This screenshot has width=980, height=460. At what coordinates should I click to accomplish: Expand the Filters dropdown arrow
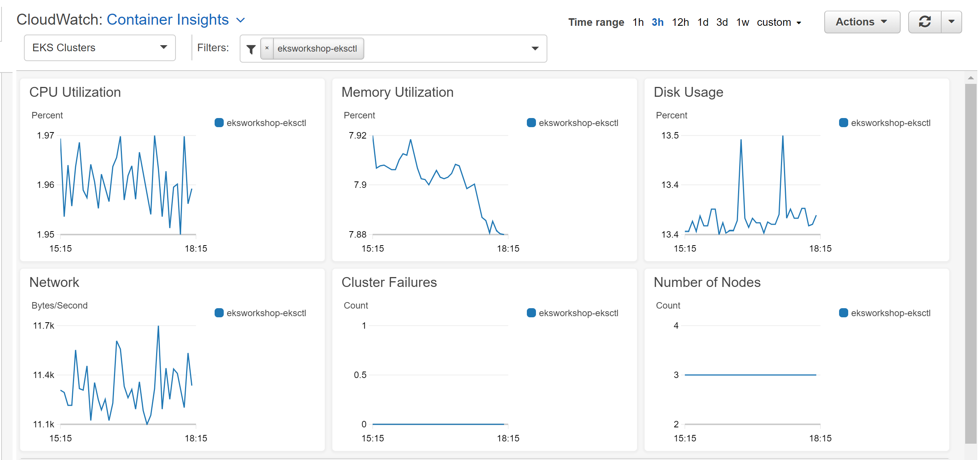535,48
